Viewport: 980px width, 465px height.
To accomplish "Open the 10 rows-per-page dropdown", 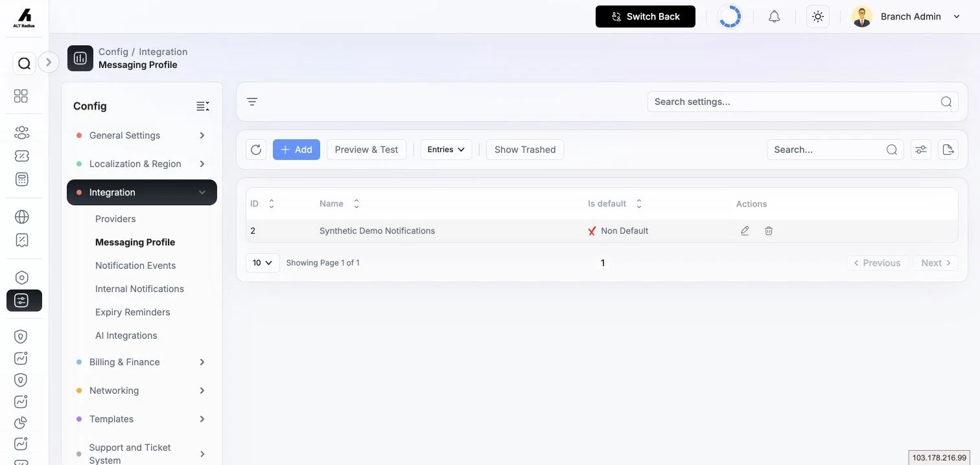I will 262,263.
